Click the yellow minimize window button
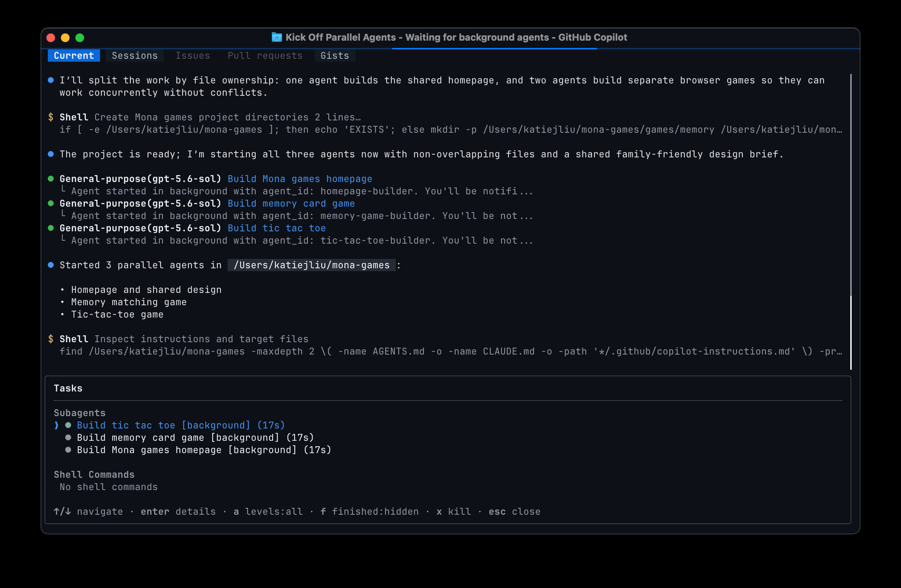901x588 pixels. coord(65,38)
